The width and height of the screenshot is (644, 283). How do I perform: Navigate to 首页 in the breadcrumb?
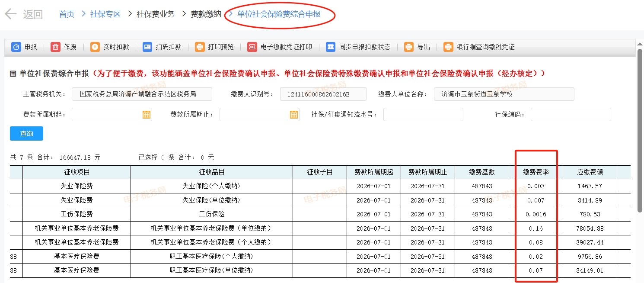[67, 14]
